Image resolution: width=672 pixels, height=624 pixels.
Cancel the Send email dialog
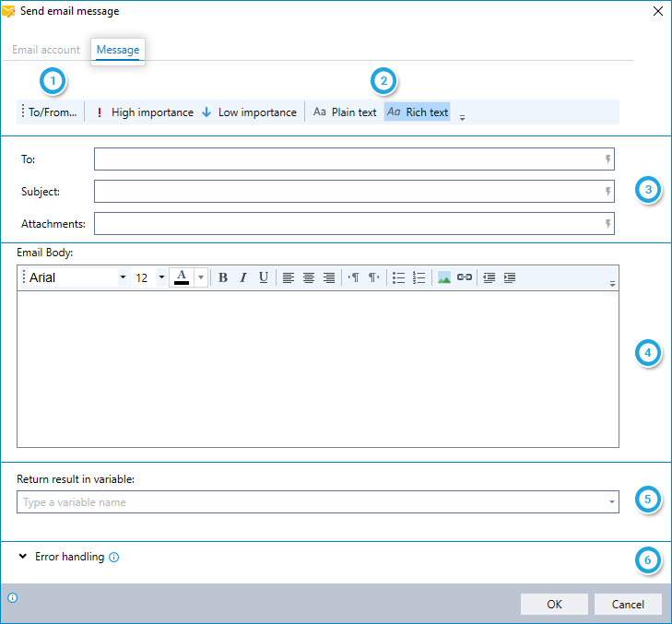627,604
